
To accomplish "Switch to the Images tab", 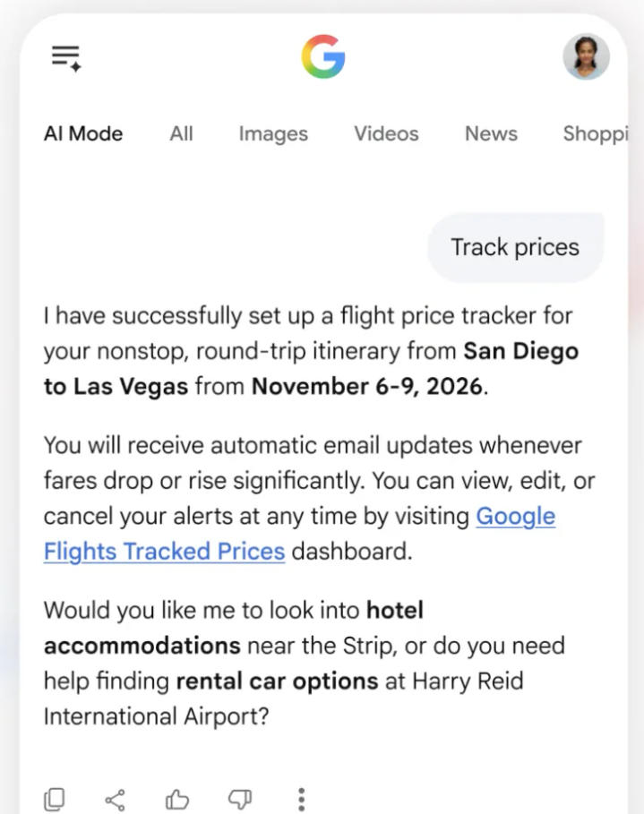I will coord(273,134).
